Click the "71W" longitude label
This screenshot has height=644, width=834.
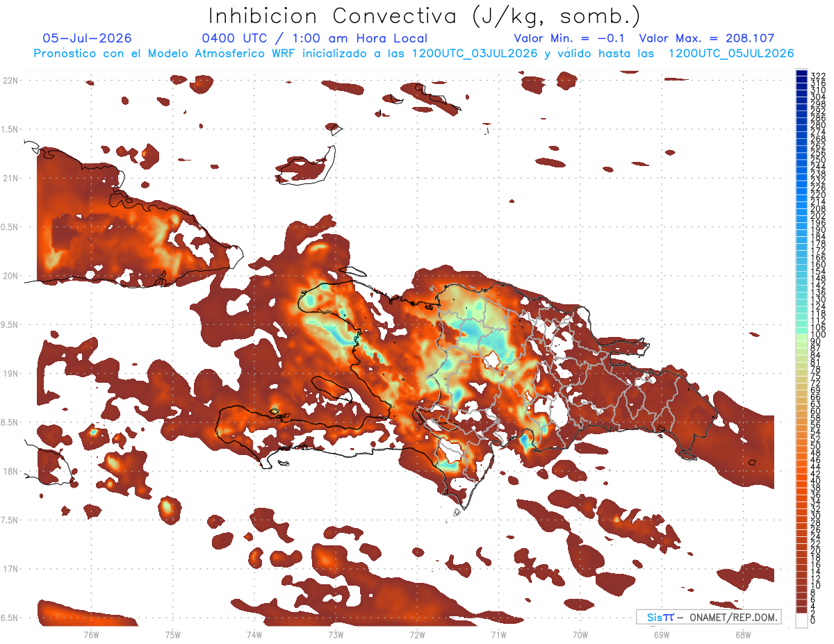tap(498, 634)
